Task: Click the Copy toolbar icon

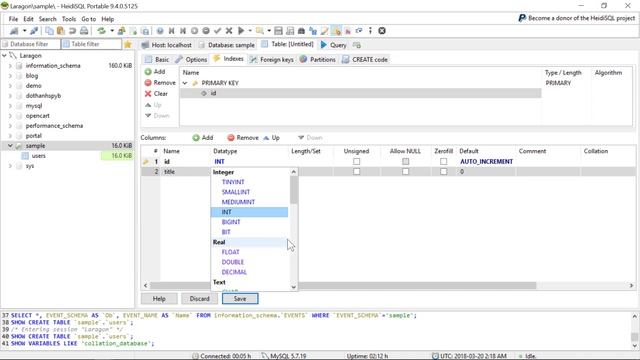Action: (x=49, y=31)
